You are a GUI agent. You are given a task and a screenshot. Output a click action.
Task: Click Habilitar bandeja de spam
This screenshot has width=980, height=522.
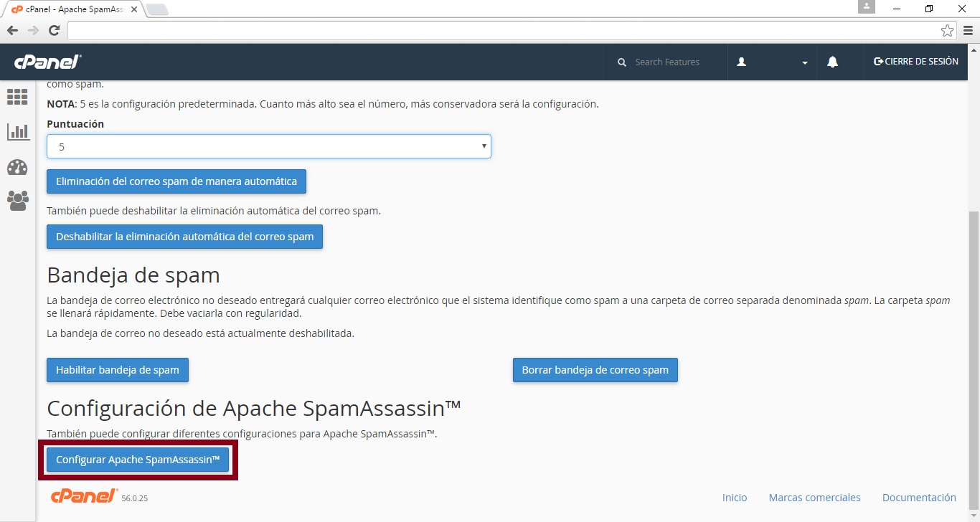tap(117, 370)
